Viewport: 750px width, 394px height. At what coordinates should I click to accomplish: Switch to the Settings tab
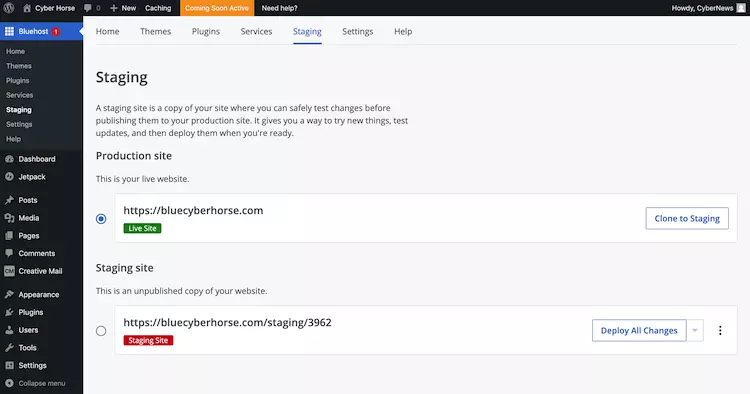pyautogui.click(x=358, y=32)
